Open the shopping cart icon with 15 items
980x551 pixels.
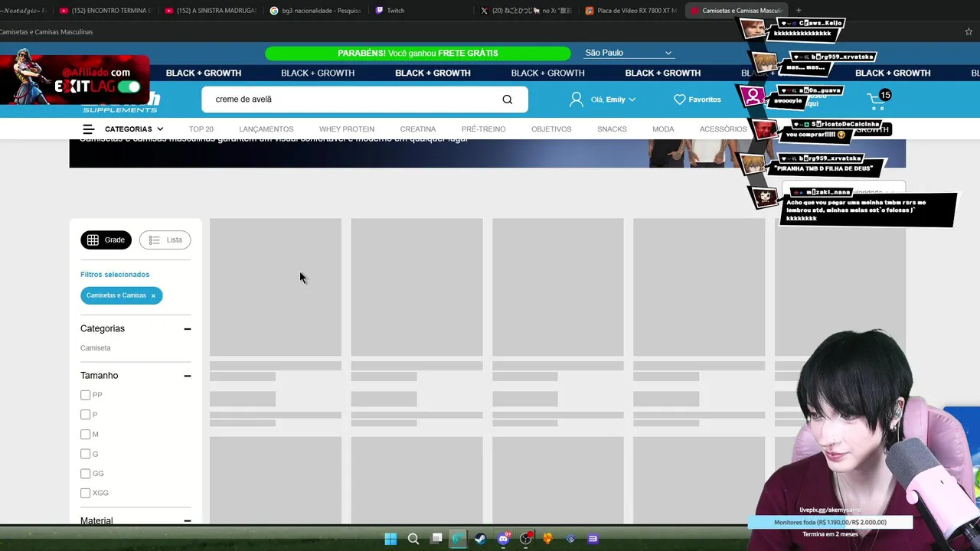(878, 100)
